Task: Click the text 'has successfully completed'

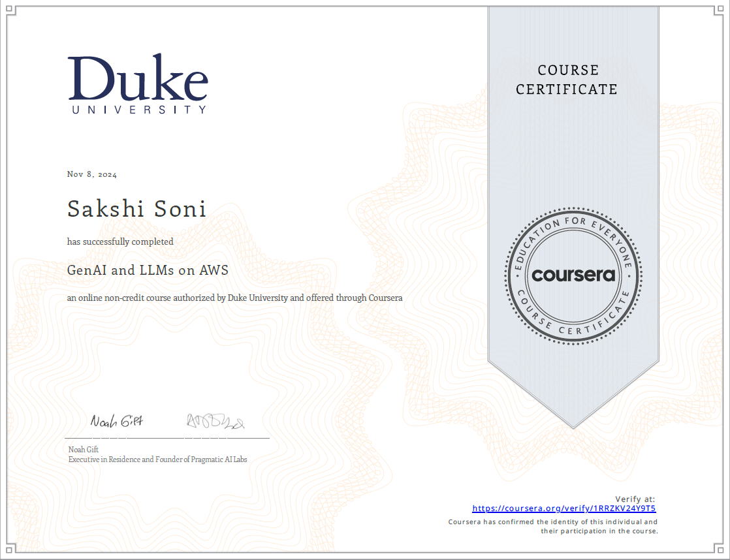Action: 120,241
